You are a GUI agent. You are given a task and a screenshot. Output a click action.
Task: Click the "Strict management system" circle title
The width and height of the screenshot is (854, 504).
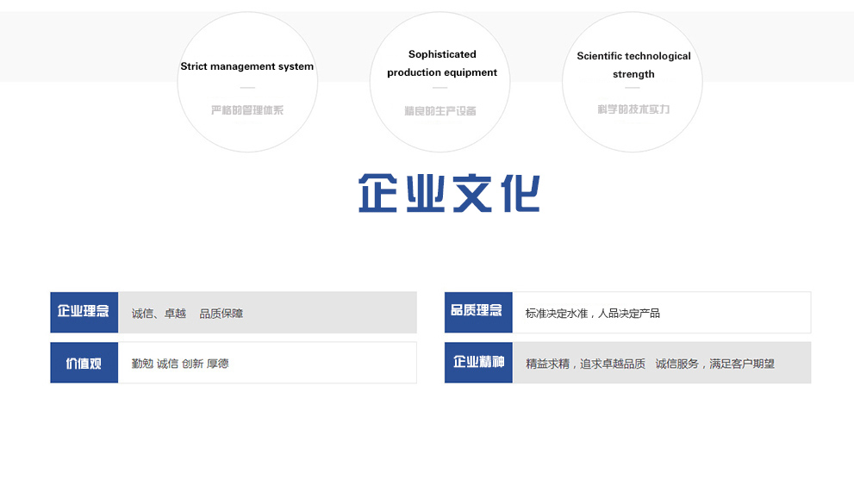[247, 66]
